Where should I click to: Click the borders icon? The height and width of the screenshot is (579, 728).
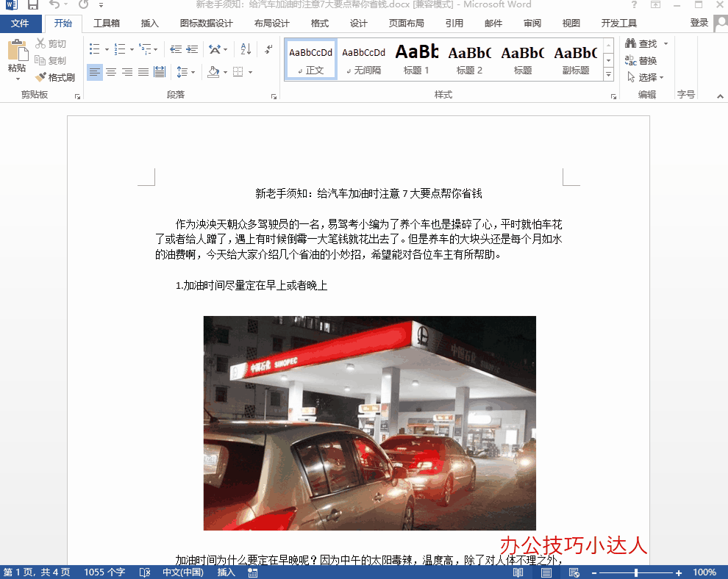238,72
